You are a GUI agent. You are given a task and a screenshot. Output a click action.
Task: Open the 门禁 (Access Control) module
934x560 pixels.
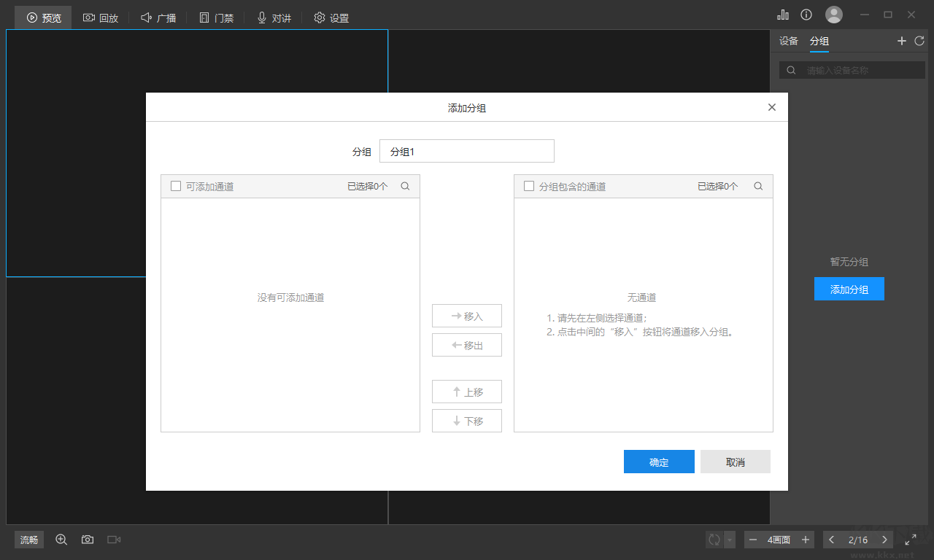(216, 17)
